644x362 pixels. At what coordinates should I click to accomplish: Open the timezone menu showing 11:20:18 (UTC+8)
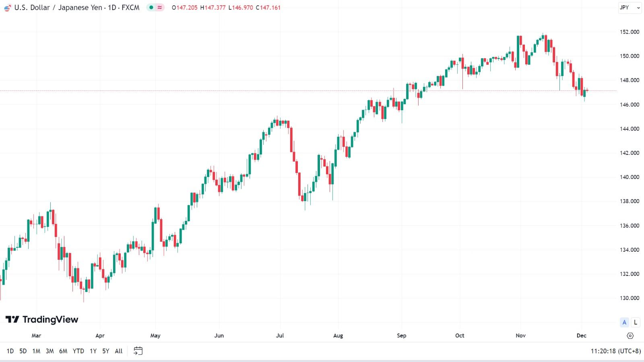click(x=615, y=351)
